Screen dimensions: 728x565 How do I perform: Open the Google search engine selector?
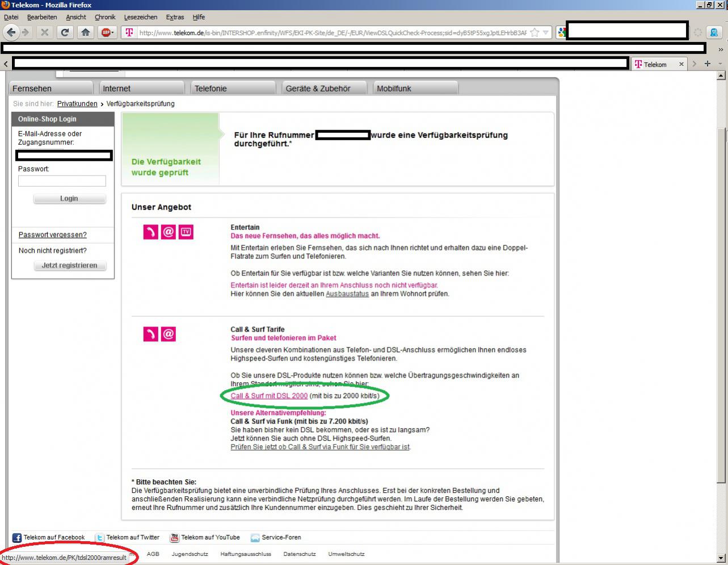pyautogui.click(x=562, y=32)
